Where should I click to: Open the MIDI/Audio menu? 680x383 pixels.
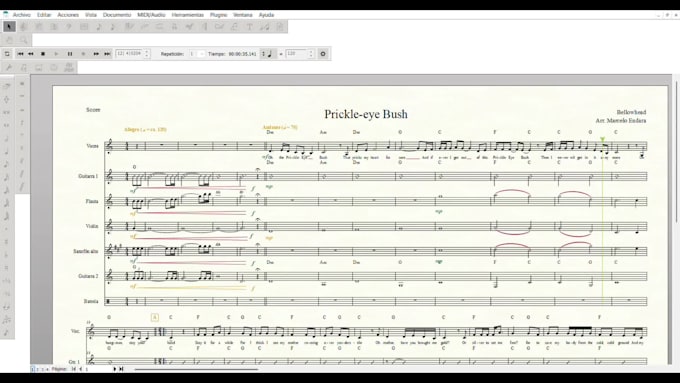151,15
